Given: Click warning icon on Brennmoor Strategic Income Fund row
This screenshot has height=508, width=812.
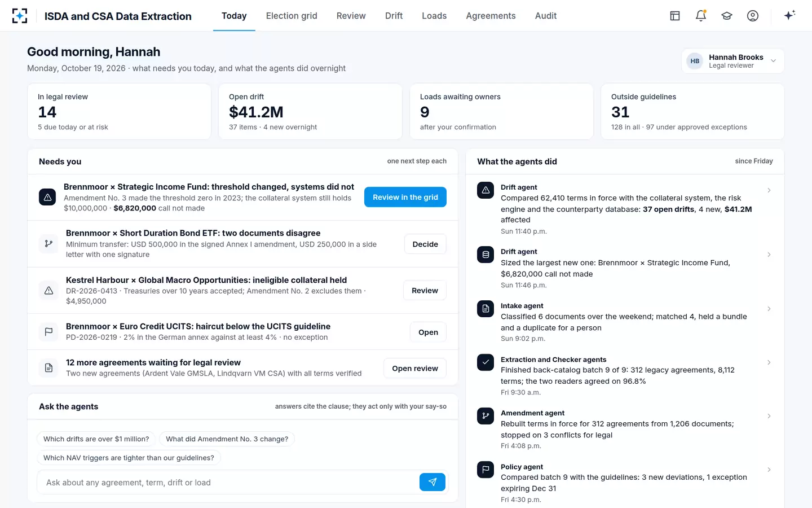Looking at the screenshot, I should (x=47, y=197).
